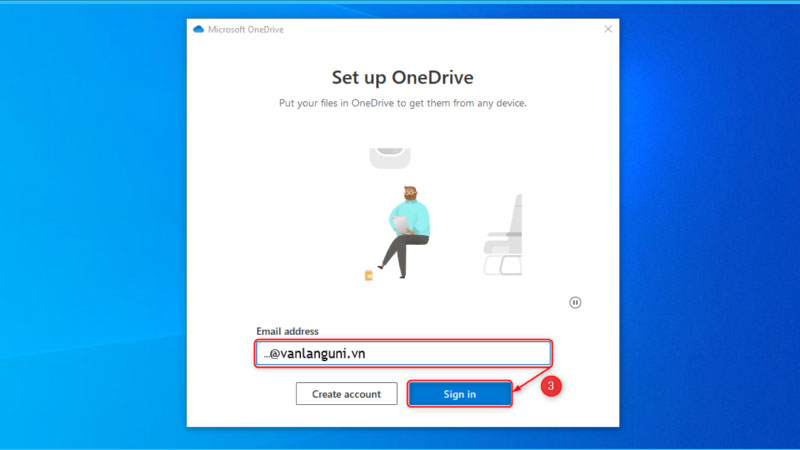Click the yellow coffee cup on floor
This screenshot has width=800, height=450.
click(x=369, y=276)
